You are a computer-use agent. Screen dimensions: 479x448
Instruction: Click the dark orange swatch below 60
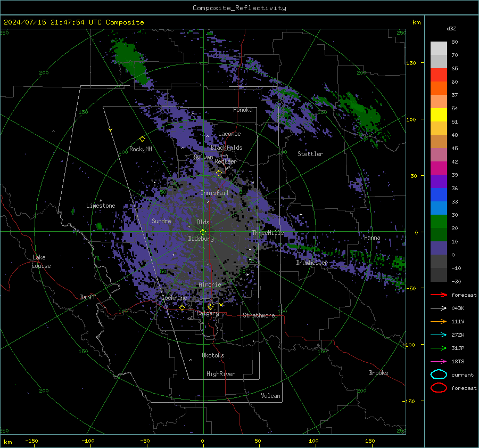(439, 88)
